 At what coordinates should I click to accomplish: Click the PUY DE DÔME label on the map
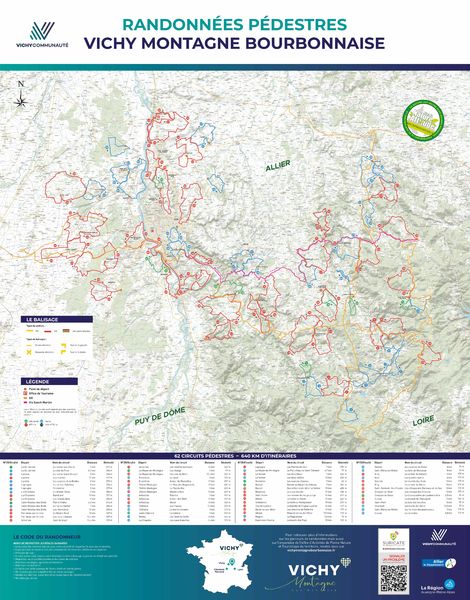point(160,416)
